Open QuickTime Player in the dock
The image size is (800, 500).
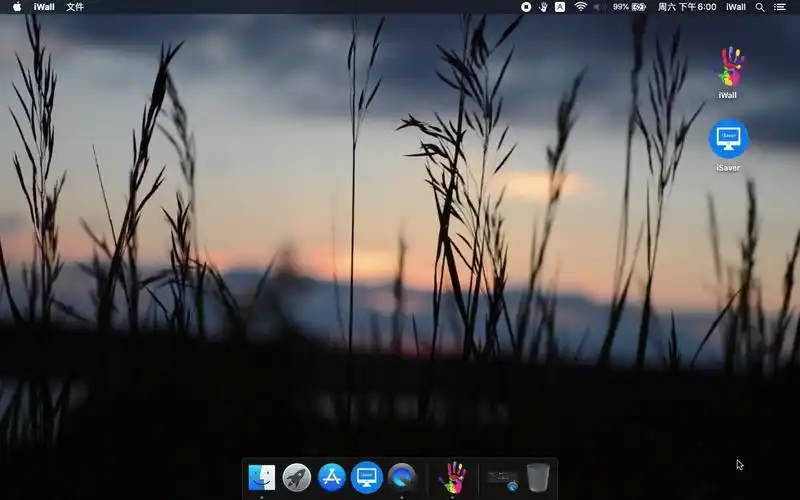point(402,477)
